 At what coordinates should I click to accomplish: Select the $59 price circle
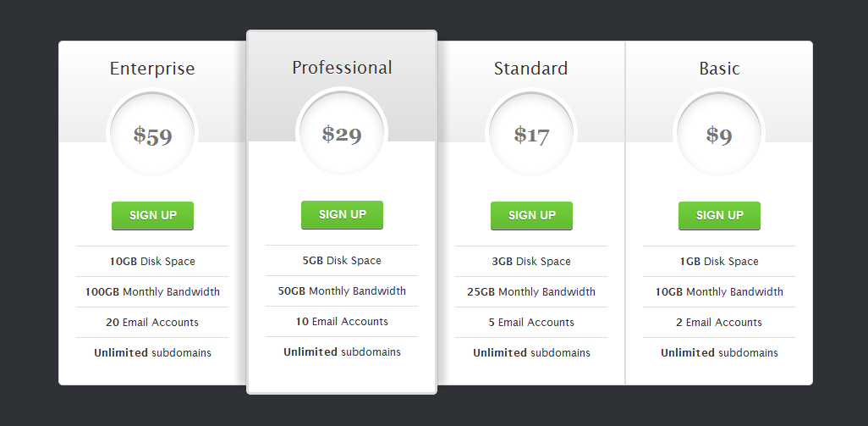(x=152, y=135)
